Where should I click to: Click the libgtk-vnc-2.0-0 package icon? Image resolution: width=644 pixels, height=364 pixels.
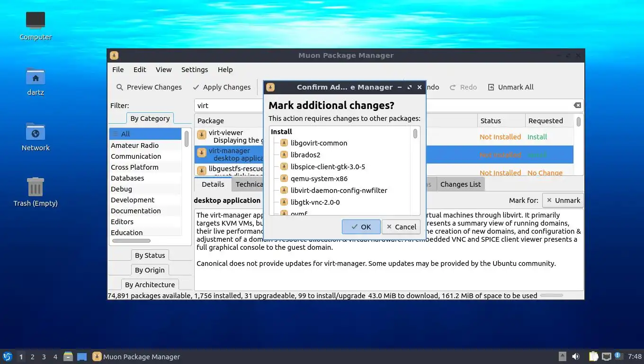pyautogui.click(x=284, y=202)
